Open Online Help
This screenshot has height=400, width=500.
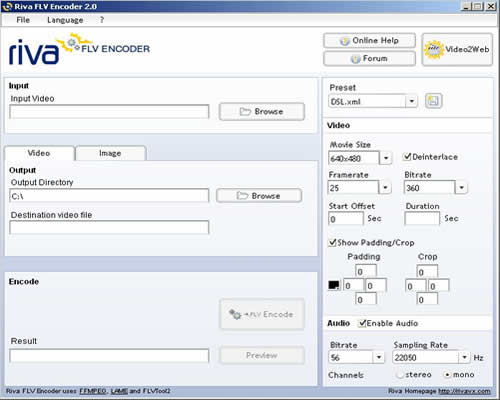point(369,41)
